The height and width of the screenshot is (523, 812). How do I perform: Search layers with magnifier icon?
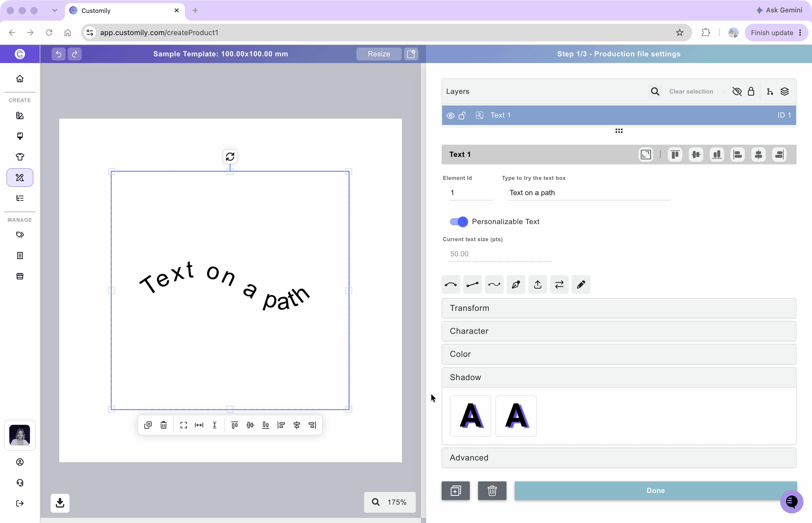point(655,91)
